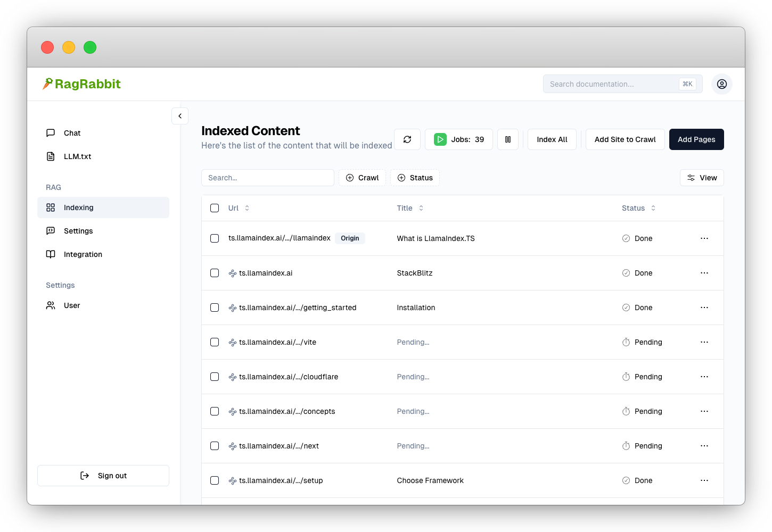Click the Sign out arrow icon
772x532 pixels.
coord(85,476)
